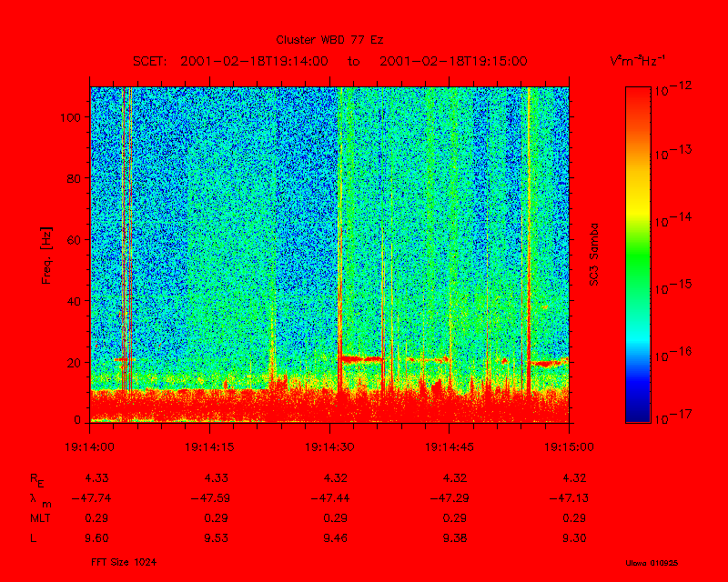Screen dimensions: 728x582
Task: Click the 19:14:30 time axis tick label
Action: [329, 446]
